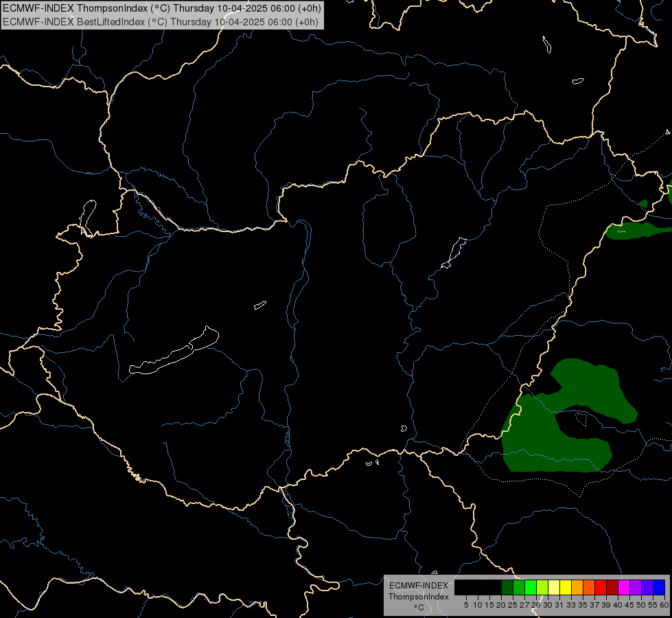Click the legend value label '20'

501,605
